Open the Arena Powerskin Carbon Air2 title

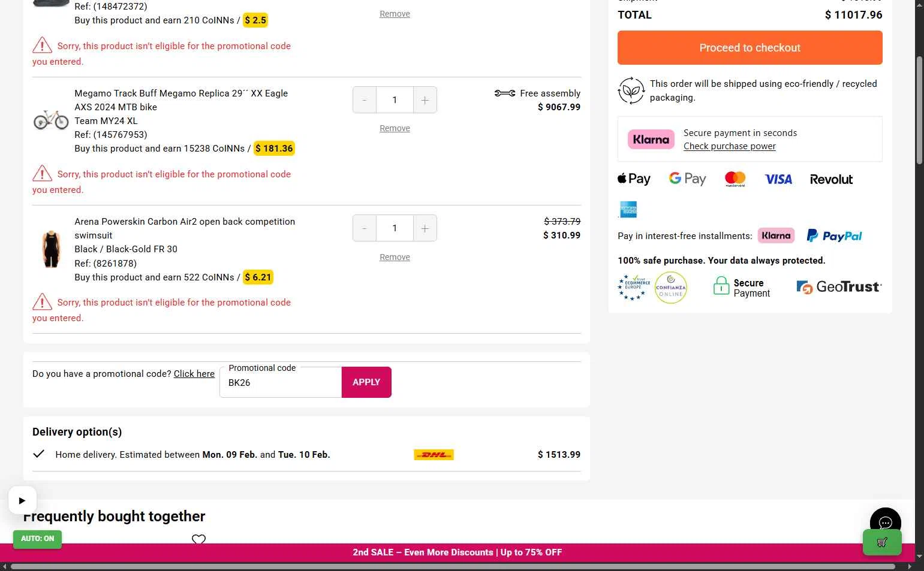pos(185,228)
